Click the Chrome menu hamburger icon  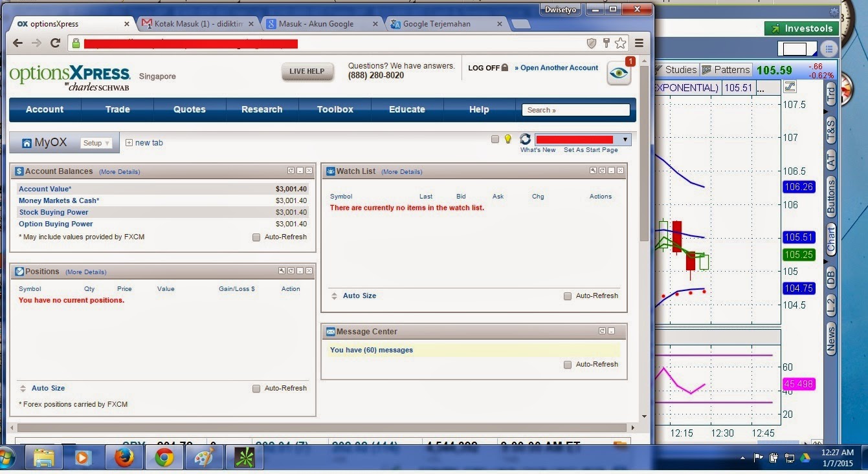[639, 43]
